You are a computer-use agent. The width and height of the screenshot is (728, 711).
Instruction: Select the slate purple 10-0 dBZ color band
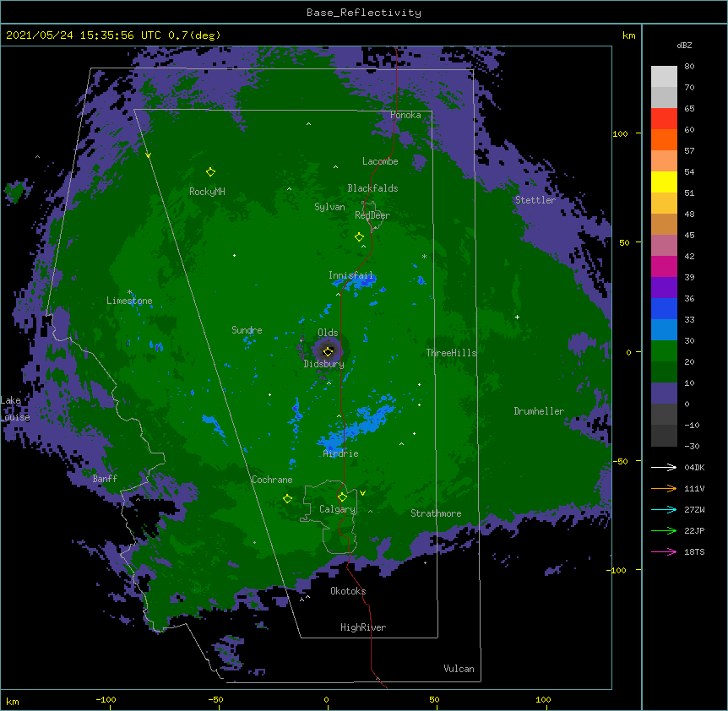coord(664,393)
